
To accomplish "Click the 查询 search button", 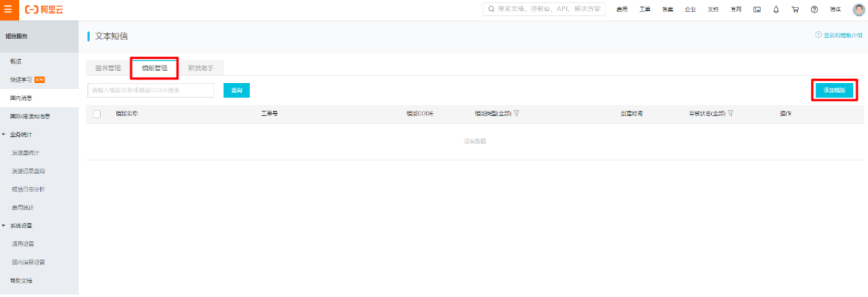I will [x=236, y=90].
